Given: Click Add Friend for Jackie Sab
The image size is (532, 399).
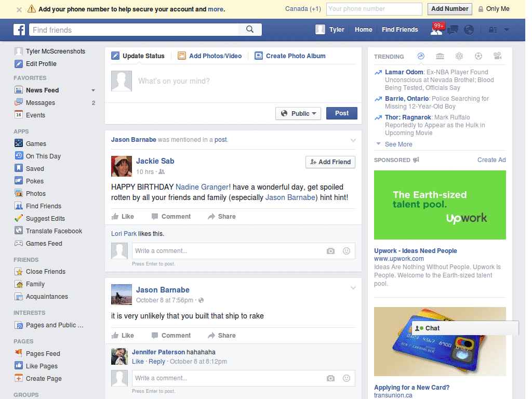Looking at the screenshot, I should tap(330, 162).
